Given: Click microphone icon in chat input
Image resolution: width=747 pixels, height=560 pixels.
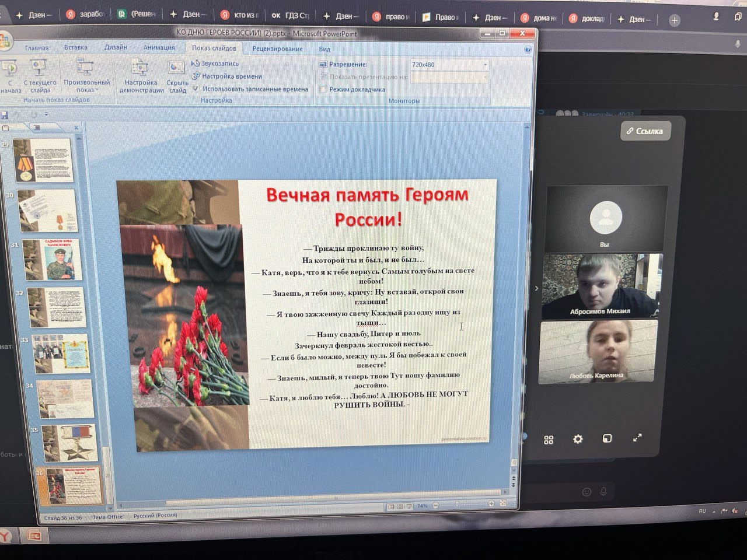Looking at the screenshot, I should coord(603,491).
